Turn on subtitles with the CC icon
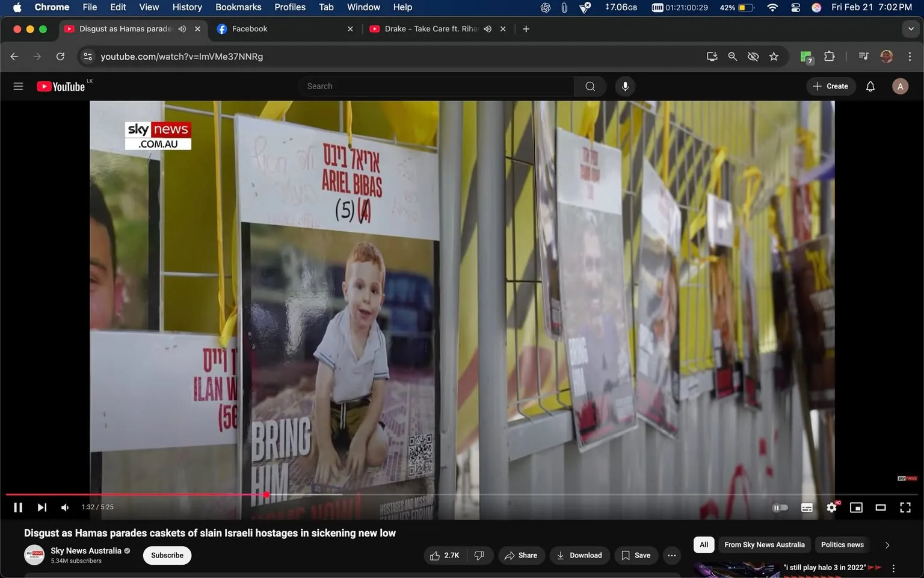 807,507
